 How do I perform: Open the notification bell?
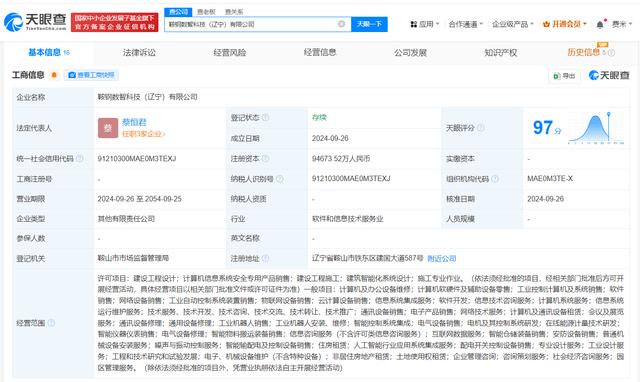600,24
